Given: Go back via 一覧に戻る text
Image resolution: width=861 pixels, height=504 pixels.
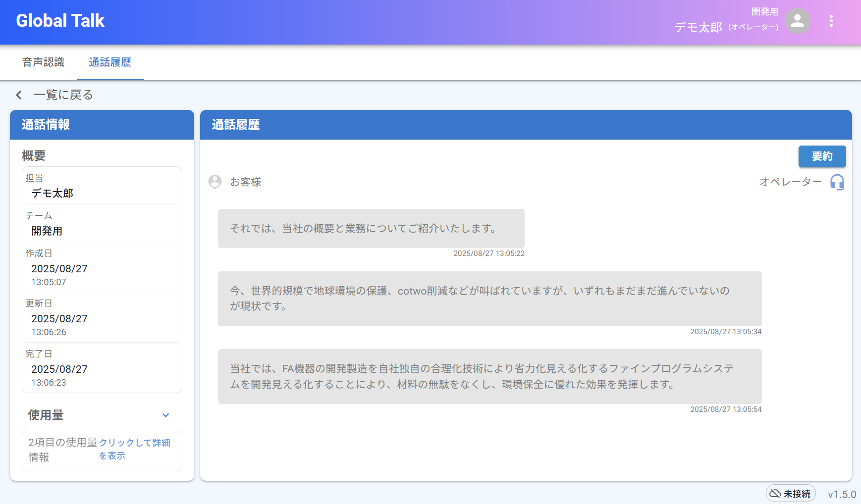Looking at the screenshot, I should [x=63, y=95].
